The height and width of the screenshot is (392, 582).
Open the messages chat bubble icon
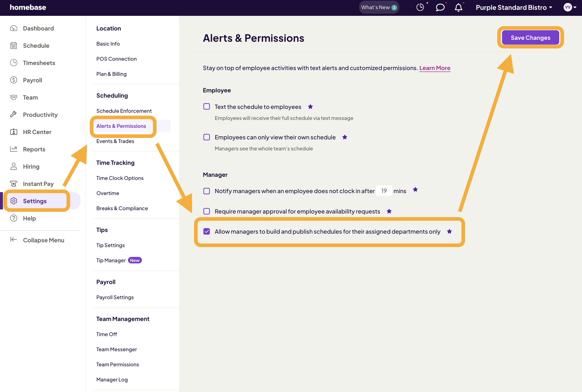pos(440,7)
